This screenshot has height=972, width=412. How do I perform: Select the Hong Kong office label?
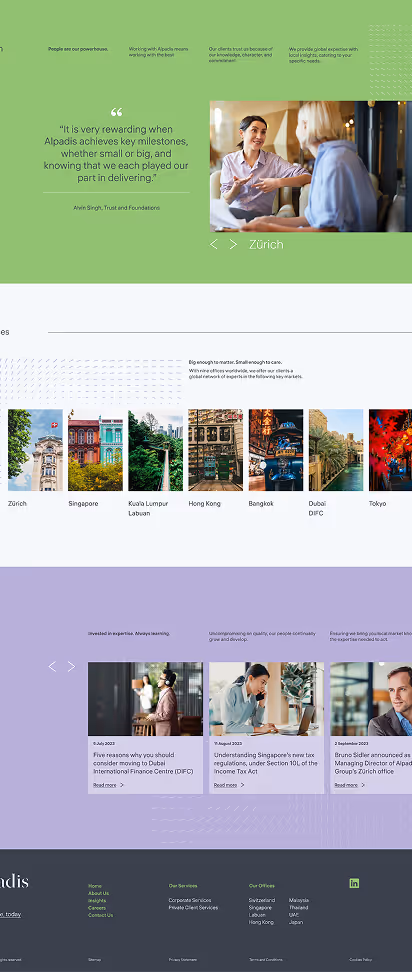pos(204,503)
